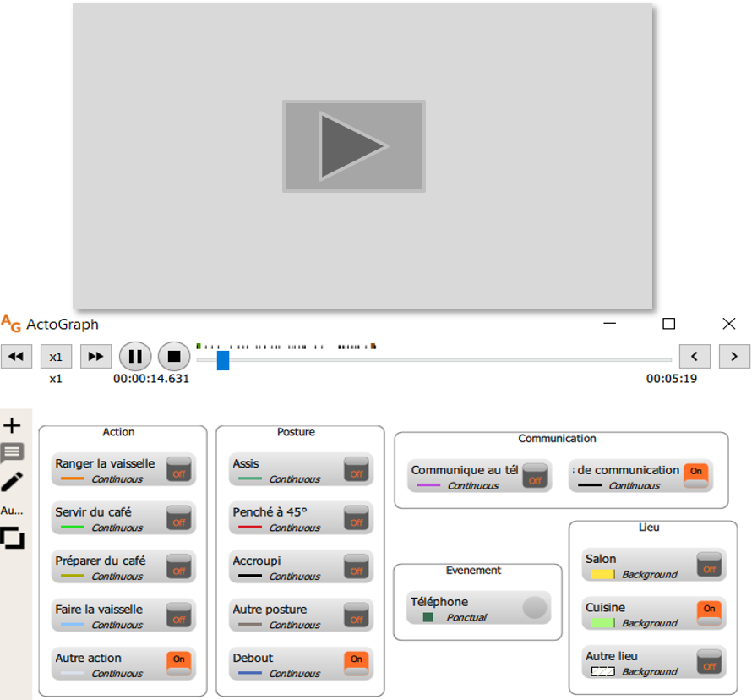Click the fast-forward playback icon

click(95, 356)
